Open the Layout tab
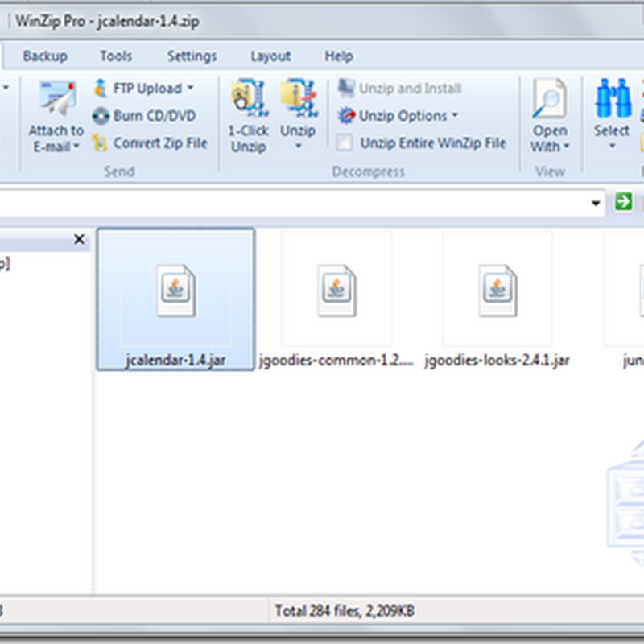The height and width of the screenshot is (644, 644). click(270, 56)
